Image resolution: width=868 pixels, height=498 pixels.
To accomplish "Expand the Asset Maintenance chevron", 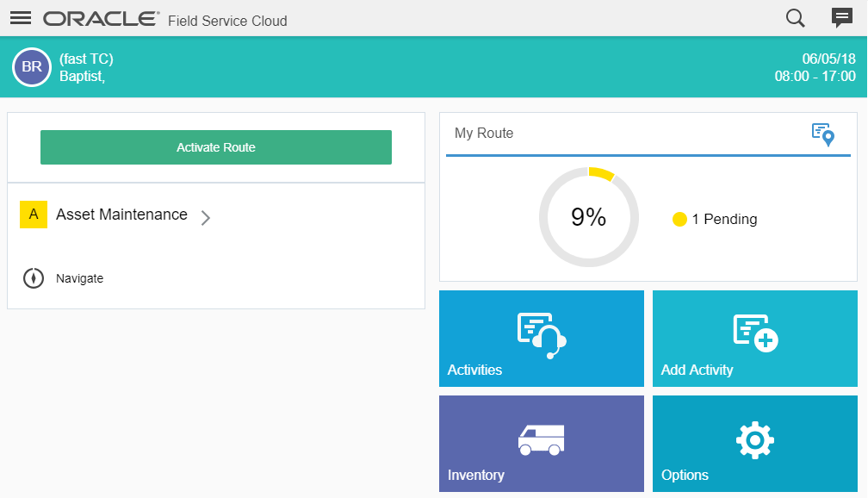I will [x=205, y=218].
